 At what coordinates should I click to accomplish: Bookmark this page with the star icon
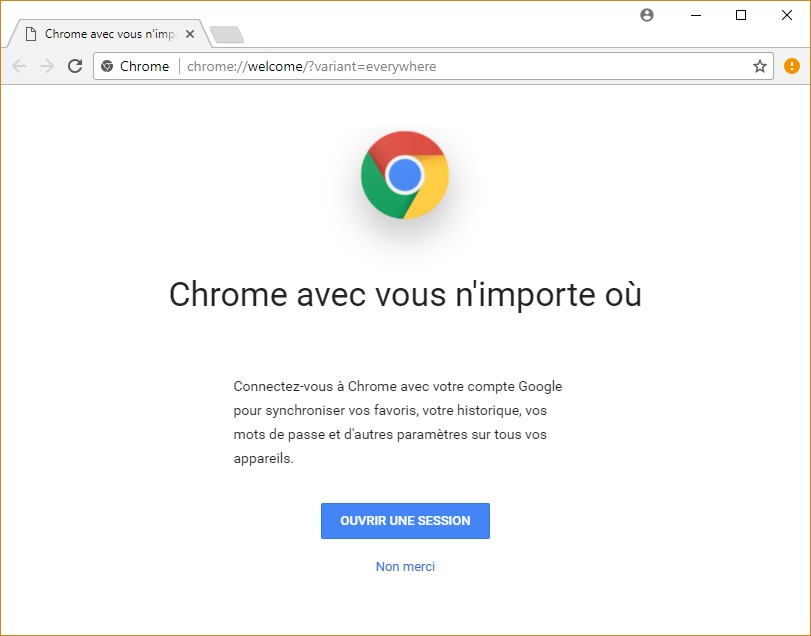760,66
